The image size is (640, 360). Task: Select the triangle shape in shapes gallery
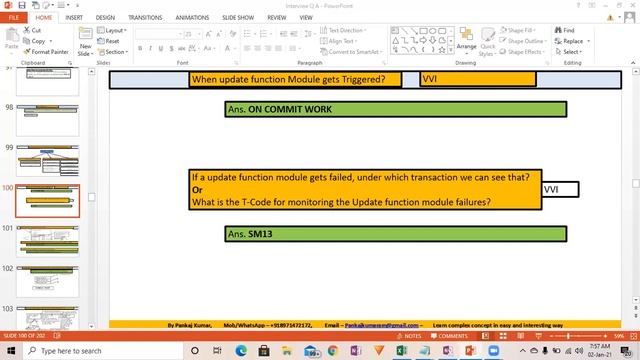click(396, 40)
